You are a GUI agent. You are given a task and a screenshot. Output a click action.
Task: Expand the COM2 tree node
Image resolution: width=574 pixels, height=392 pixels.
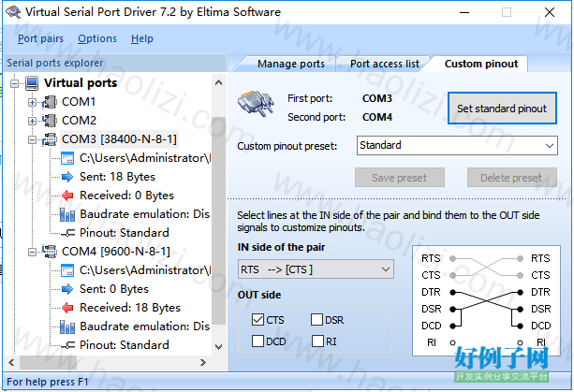click(x=32, y=121)
